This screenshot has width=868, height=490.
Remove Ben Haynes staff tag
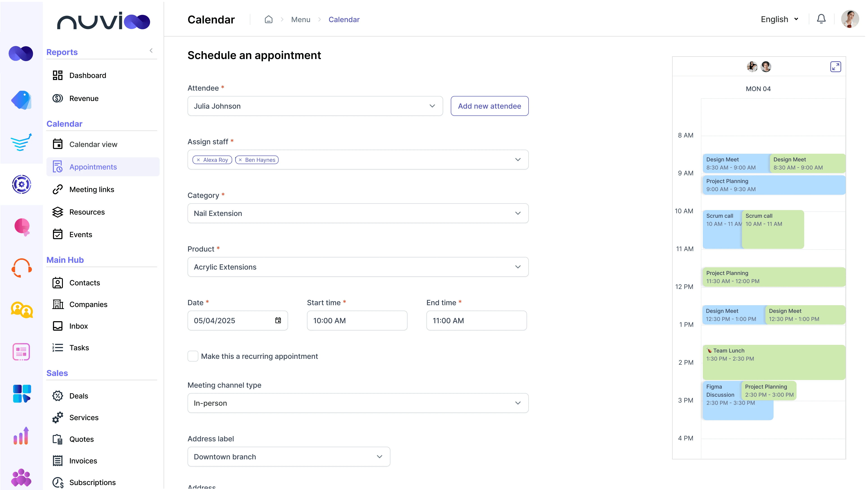click(240, 160)
